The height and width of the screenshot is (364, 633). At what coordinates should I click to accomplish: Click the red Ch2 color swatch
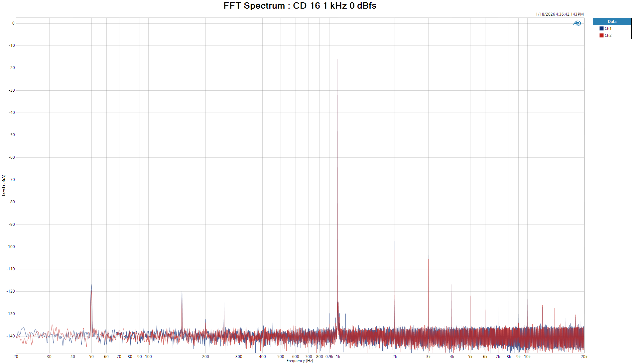(601, 36)
